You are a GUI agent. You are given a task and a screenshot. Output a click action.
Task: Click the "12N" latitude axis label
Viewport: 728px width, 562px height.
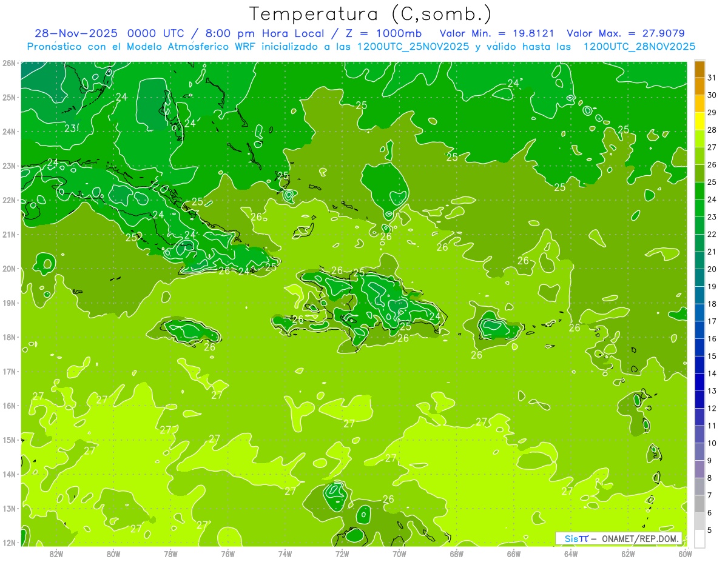(x=8, y=543)
